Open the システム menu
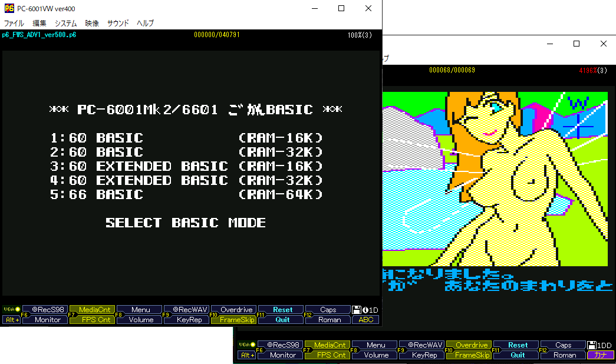 [65, 24]
